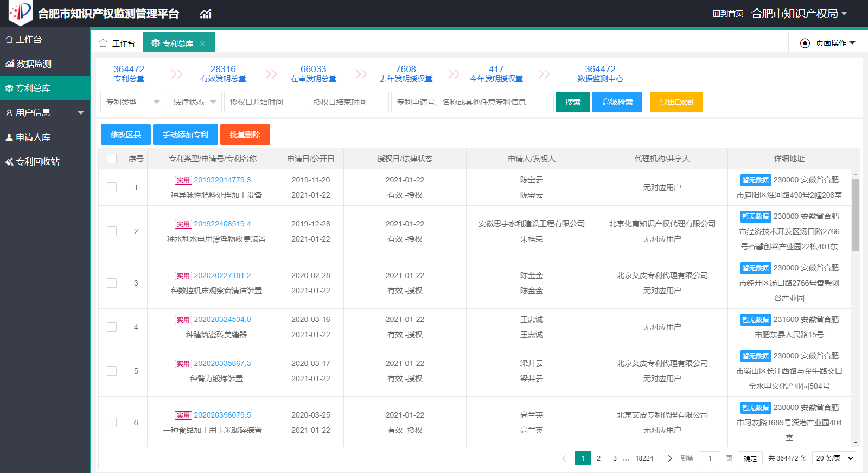Open the 专利类型 dropdown filter
Viewport: 868px width, 473px height.
point(132,102)
